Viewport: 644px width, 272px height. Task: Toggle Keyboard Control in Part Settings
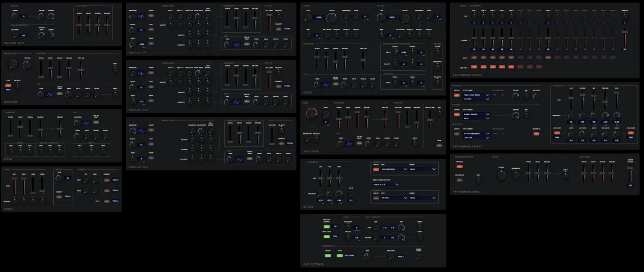(327, 226)
